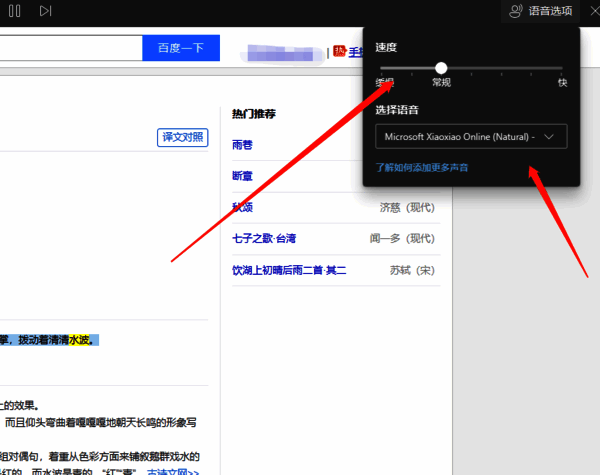Viewport: 600px width, 475px height.
Task: Click the 古诗文网>> source link
Action: point(173,472)
